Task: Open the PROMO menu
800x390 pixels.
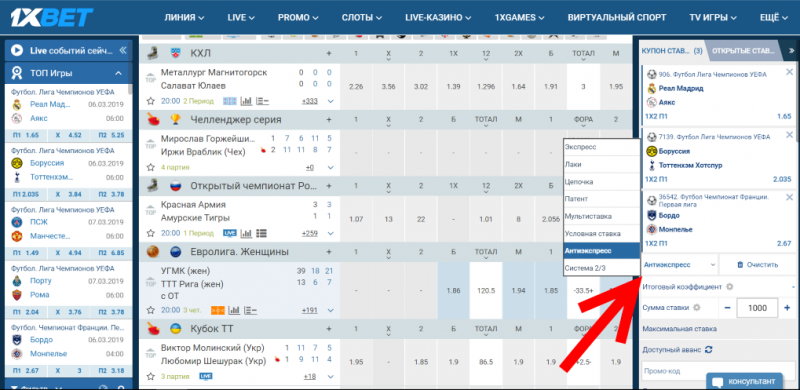Action: (x=298, y=17)
